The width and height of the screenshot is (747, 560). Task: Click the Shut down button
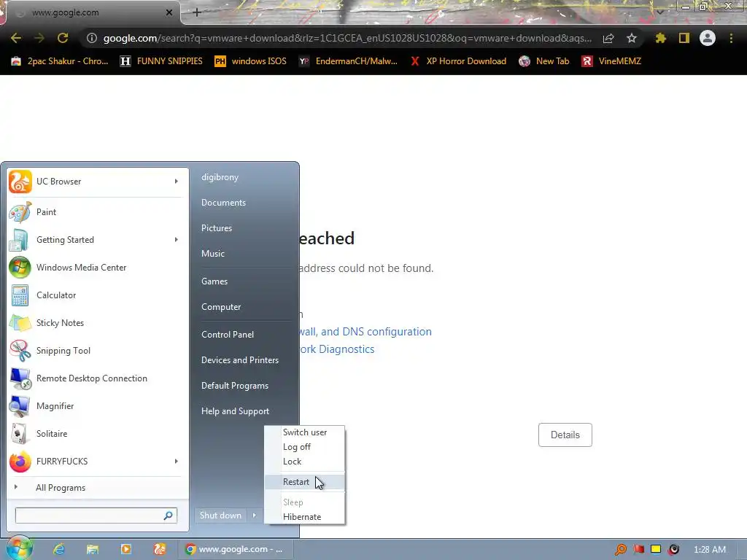(220, 516)
